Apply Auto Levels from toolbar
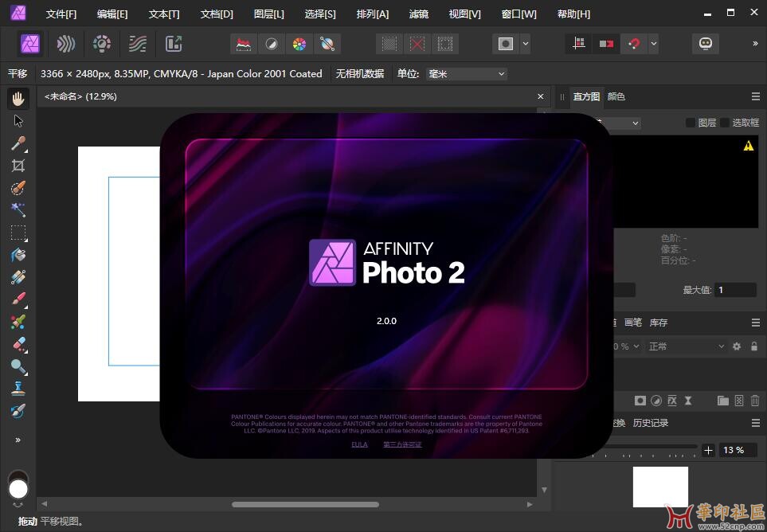767x532 pixels. [243, 44]
